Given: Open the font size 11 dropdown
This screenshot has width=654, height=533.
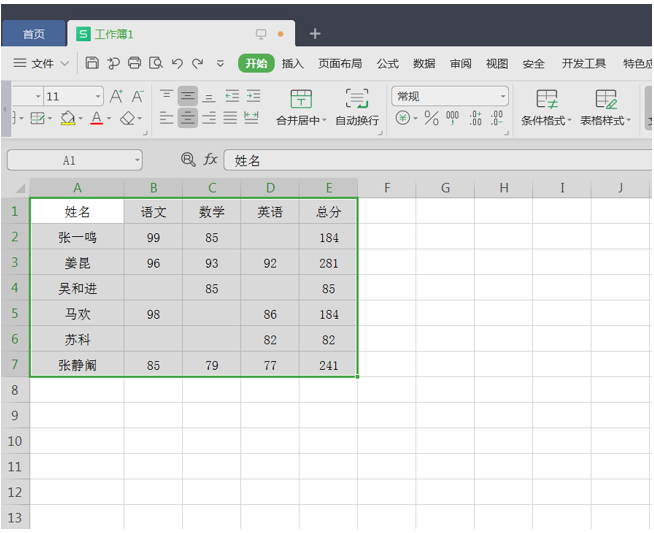Looking at the screenshot, I should point(98,97).
